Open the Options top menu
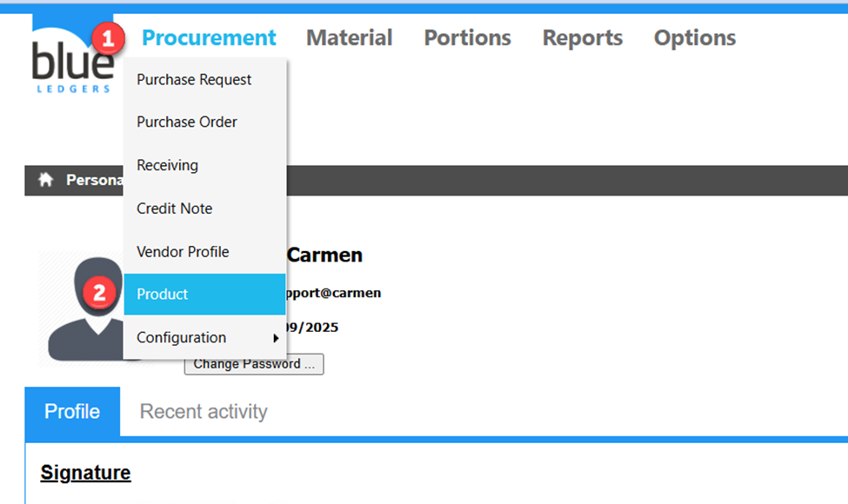Viewport: 848px width, 504px height. (694, 38)
